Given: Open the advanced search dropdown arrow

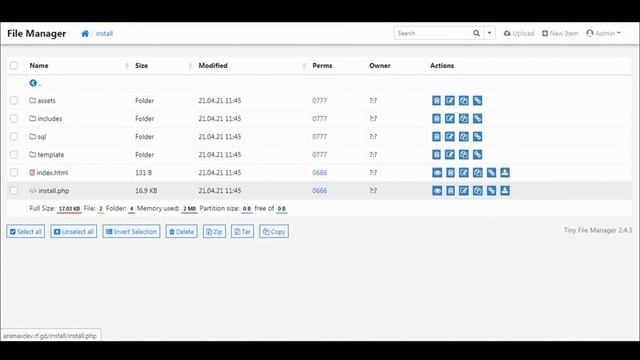Looking at the screenshot, I should [x=489, y=33].
